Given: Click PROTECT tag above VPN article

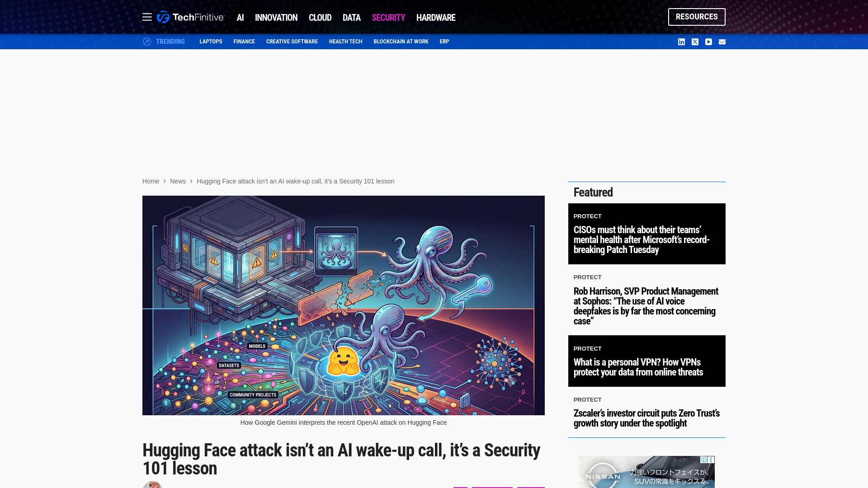Looking at the screenshot, I should point(587,349).
